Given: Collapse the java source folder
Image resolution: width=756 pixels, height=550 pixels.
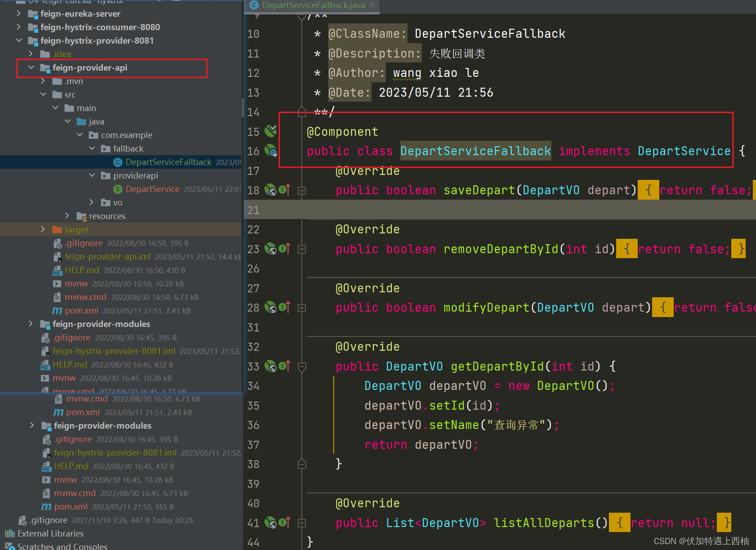Looking at the screenshot, I should pos(67,121).
